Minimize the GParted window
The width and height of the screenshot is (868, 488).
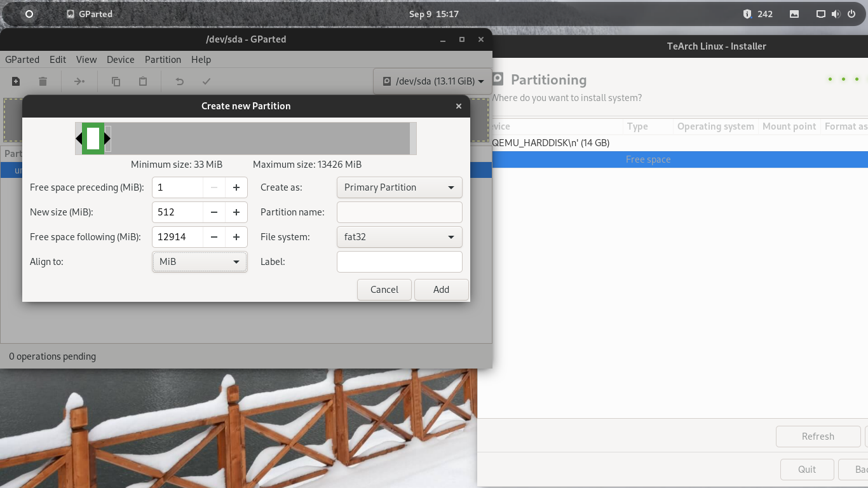[x=443, y=39]
